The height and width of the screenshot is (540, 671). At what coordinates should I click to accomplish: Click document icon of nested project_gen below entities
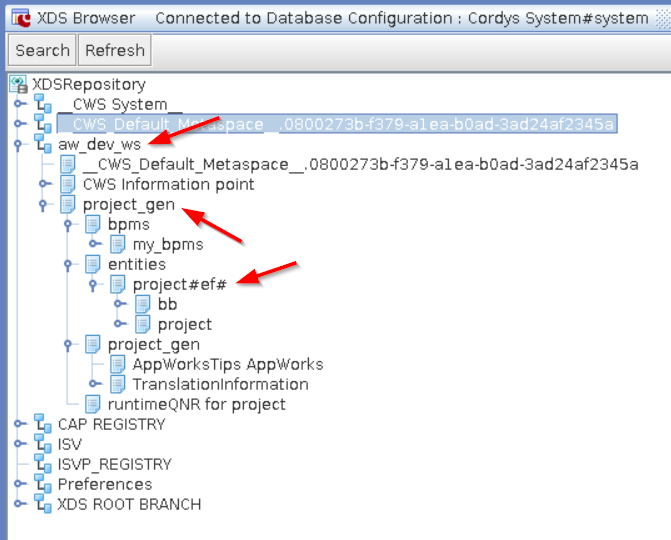click(93, 344)
